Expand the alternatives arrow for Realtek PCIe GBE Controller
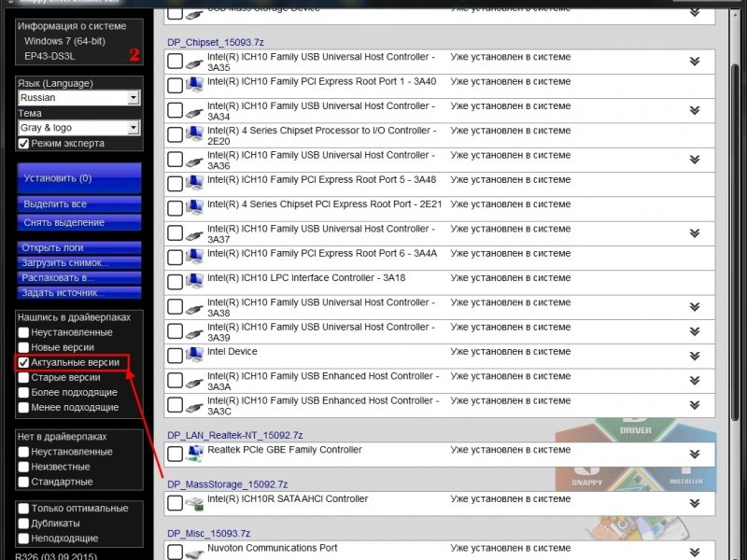Viewport: 747px width, 560px height. 695,455
